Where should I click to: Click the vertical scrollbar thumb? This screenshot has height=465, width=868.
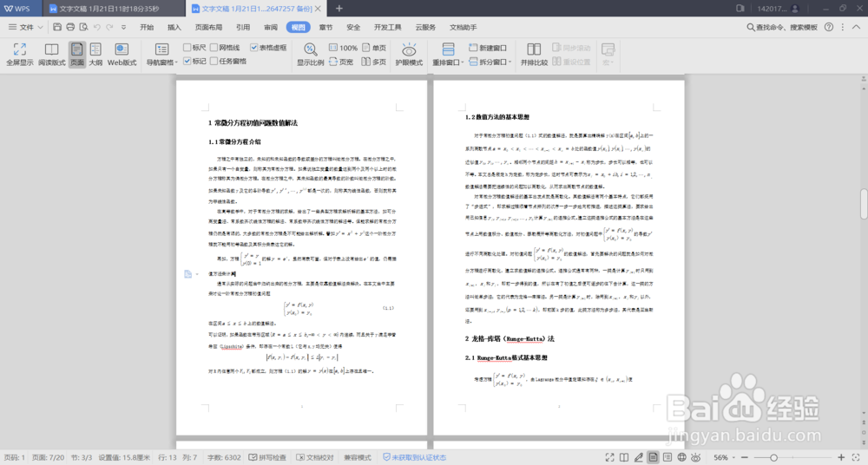tap(864, 204)
